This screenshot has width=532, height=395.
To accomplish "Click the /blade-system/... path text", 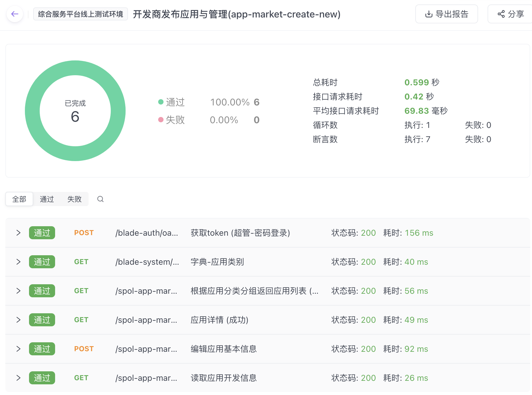I will [x=147, y=262].
